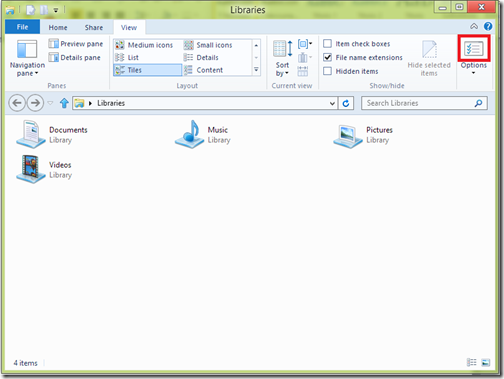Go back with the Back arrow
The image size is (504, 379).
17,103
